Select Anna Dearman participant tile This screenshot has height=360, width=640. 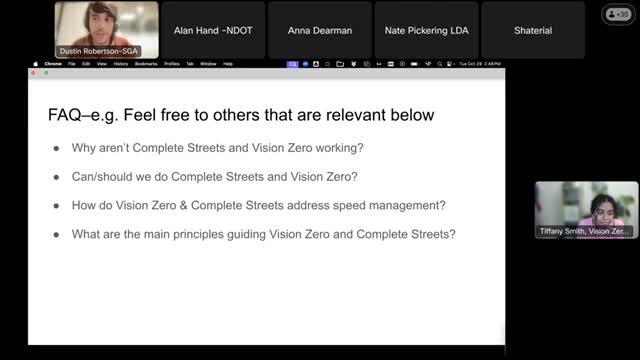320,30
